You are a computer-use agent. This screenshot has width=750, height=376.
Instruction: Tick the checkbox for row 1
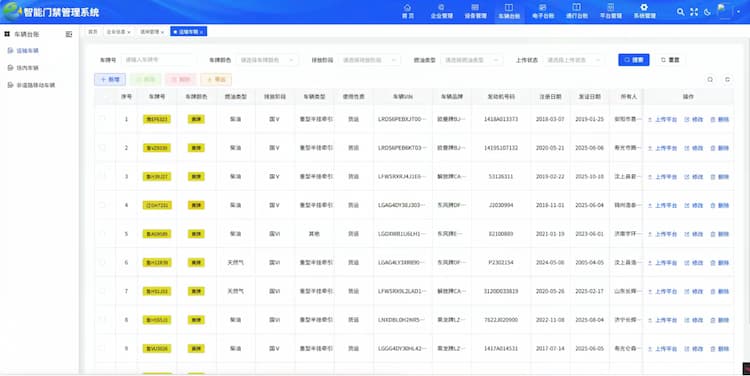(x=103, y=119)
